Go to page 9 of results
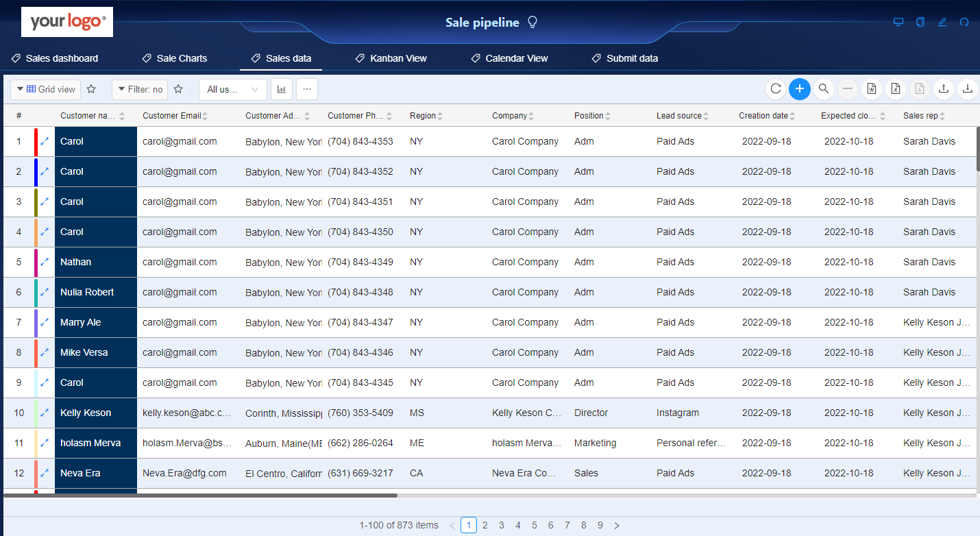The height and width of the screenshot is (536, 980). [600, 525]
